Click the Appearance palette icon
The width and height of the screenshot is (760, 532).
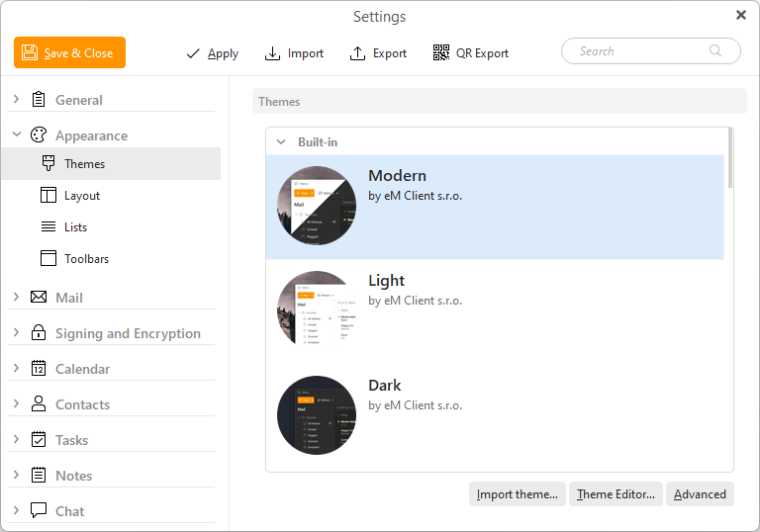pos(39,134)
